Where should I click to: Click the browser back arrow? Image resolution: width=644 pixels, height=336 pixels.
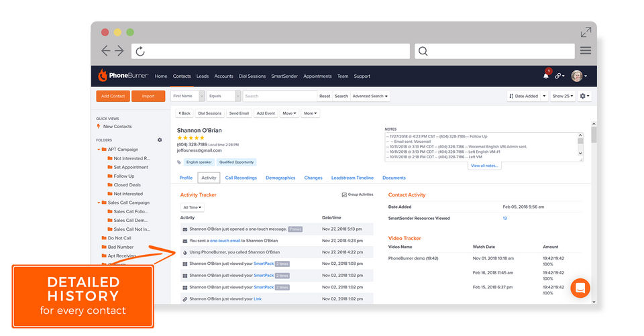[x=105, y=50]
